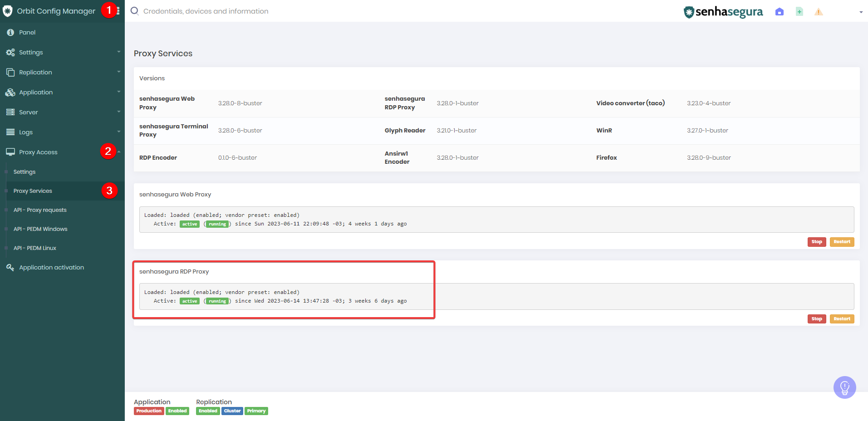
Task: Click the Video converter (taco) label
Action: coord(630,103)
